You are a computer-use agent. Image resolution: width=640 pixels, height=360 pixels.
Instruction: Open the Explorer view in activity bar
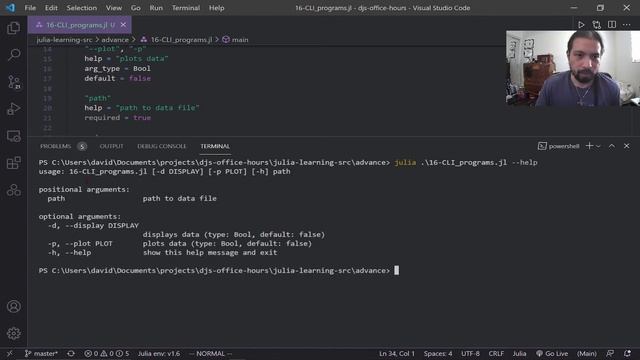(x=13, y=28)
